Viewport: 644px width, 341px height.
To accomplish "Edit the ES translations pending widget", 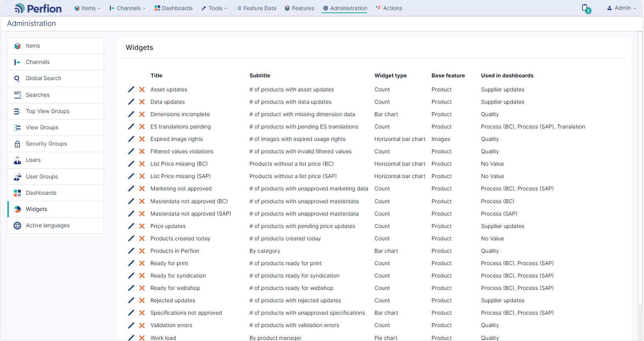I will coord(131,127).
